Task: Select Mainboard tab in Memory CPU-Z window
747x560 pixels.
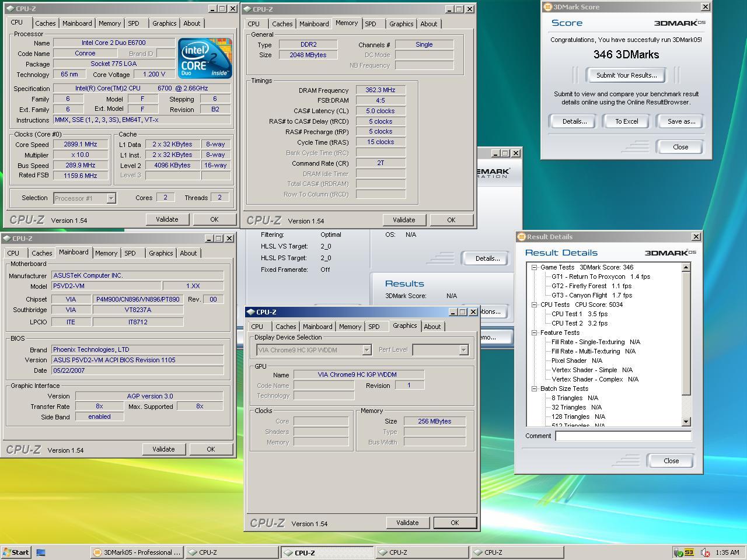Action: pos(314,24)
